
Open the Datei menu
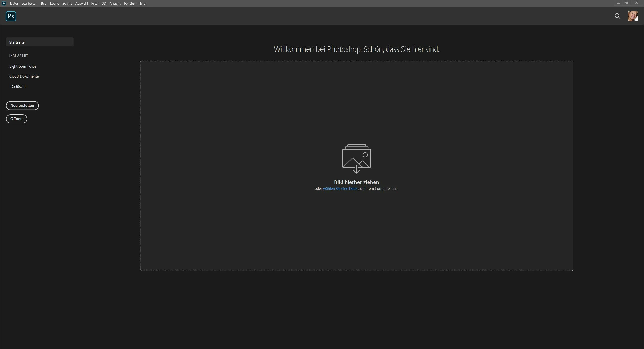coord(14,3)
